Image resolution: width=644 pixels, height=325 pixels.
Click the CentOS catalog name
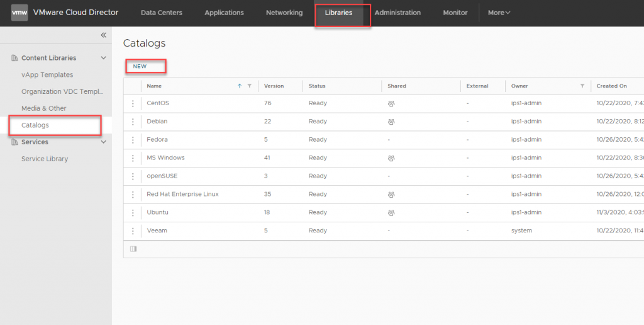coord(158,103)
